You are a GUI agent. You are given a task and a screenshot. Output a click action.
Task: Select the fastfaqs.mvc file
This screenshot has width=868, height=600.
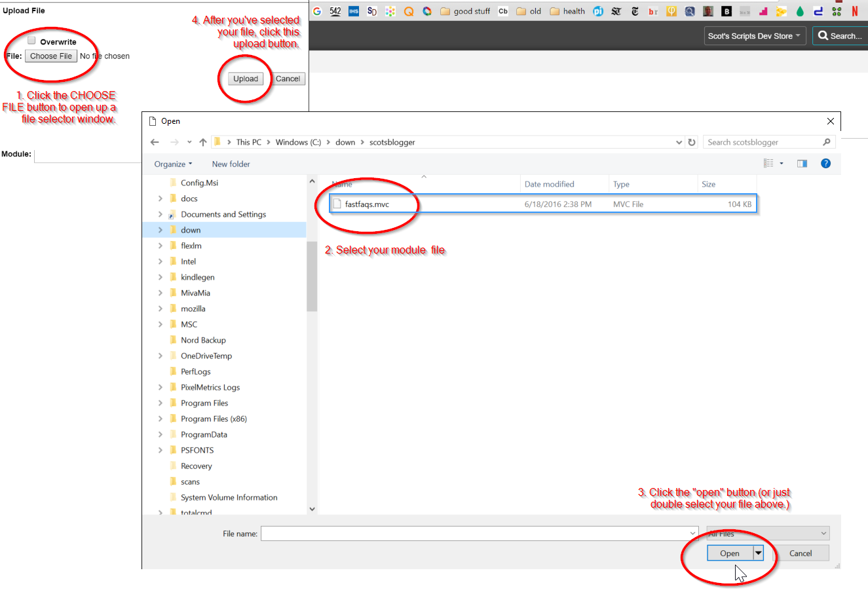point(367,204)
